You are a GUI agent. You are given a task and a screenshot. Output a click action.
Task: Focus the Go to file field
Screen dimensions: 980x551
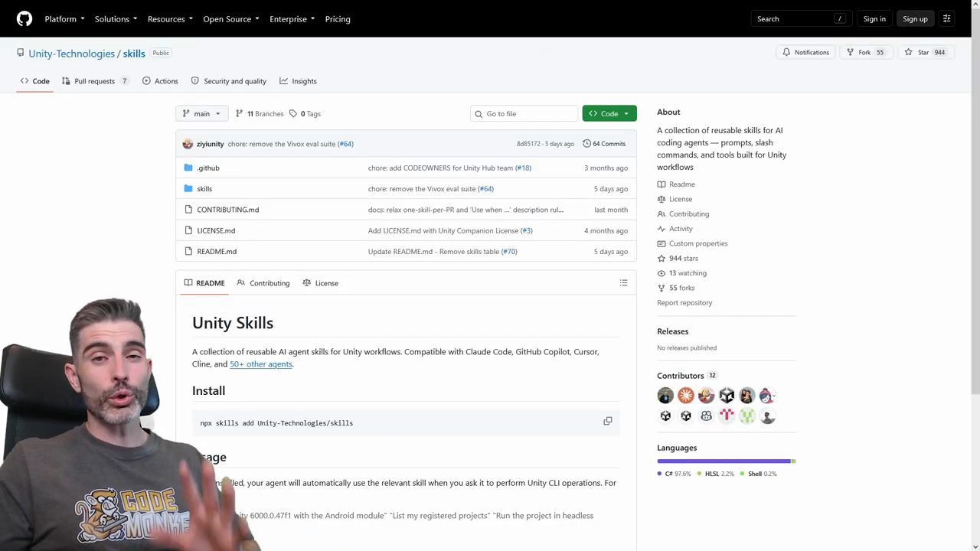[x=524, y=114]
